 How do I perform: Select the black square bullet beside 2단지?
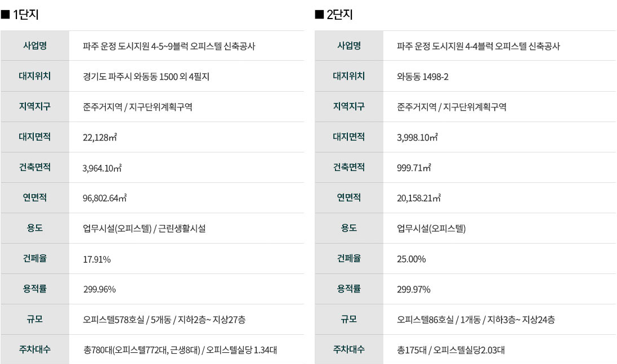[319, 15]
